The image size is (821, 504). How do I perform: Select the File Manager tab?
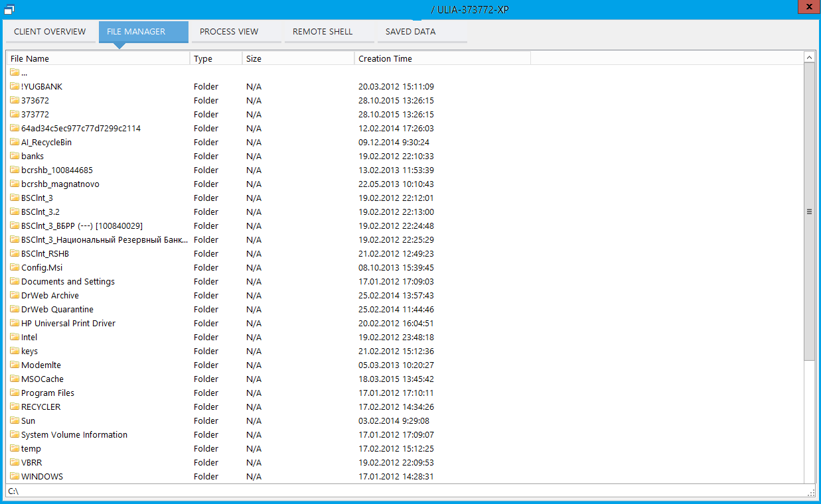coord(143,32)
